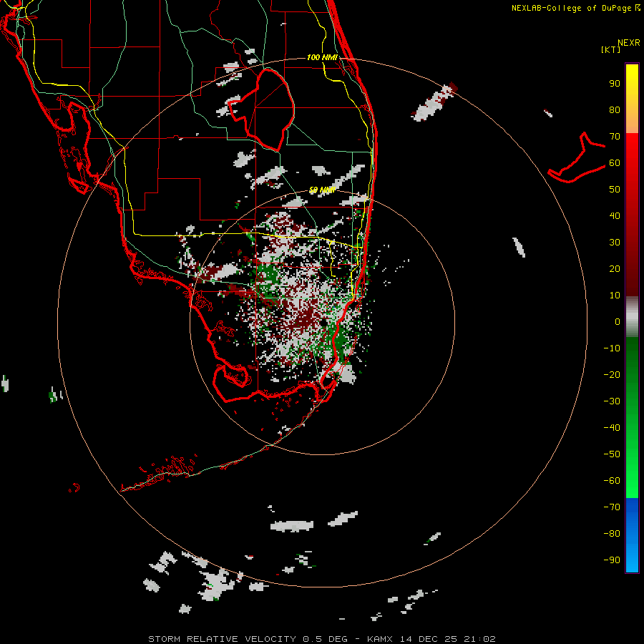Screen dimensions: 644x644
Task: Click the "-20" value on the velocity scale
Action: coord(612,375)
